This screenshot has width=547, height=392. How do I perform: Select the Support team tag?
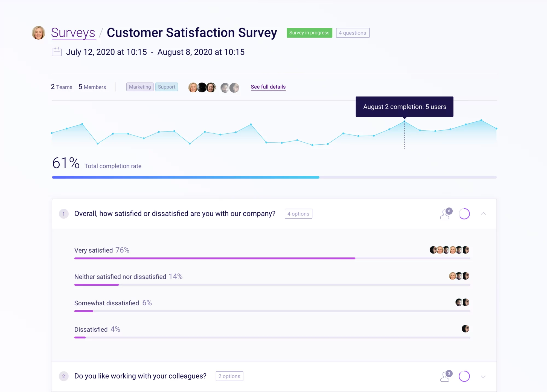pyautogui.click(x=166, y=87)
